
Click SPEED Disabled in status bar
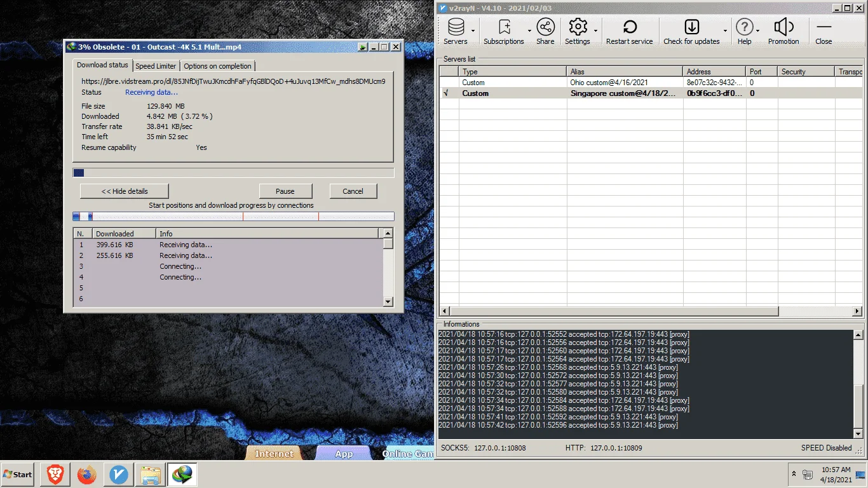tap(826, 448)
